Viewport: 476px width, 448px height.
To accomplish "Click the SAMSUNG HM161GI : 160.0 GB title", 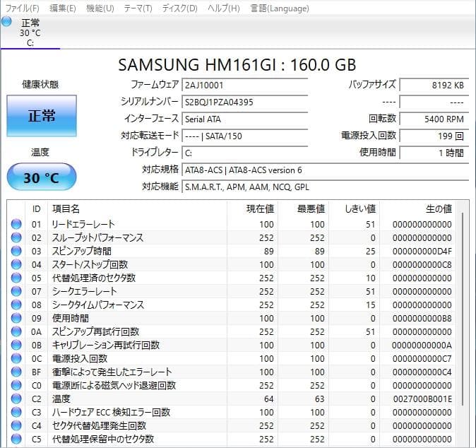I will point(237,65).
